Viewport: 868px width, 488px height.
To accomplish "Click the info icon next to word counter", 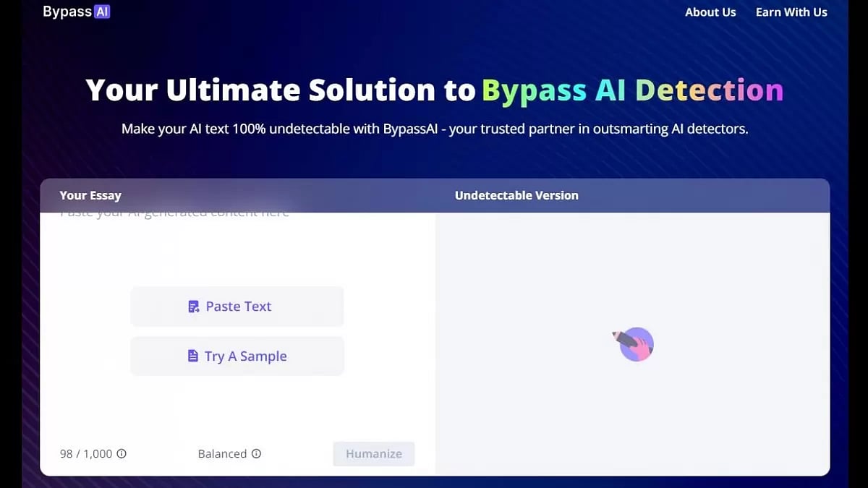I will (122, 454).
